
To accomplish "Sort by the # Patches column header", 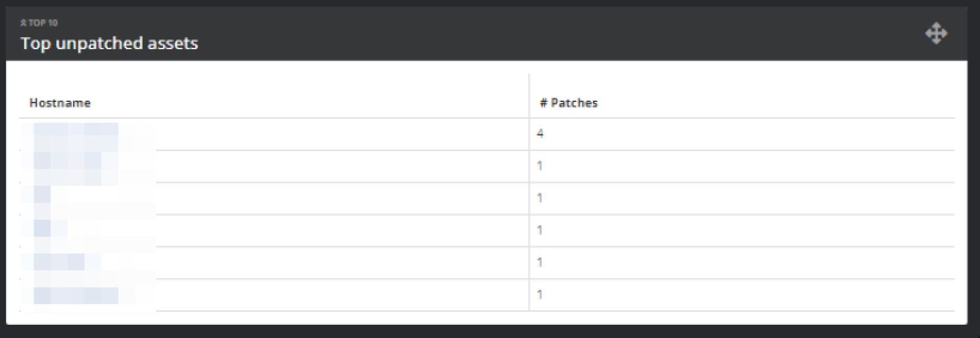I will 568,103.
